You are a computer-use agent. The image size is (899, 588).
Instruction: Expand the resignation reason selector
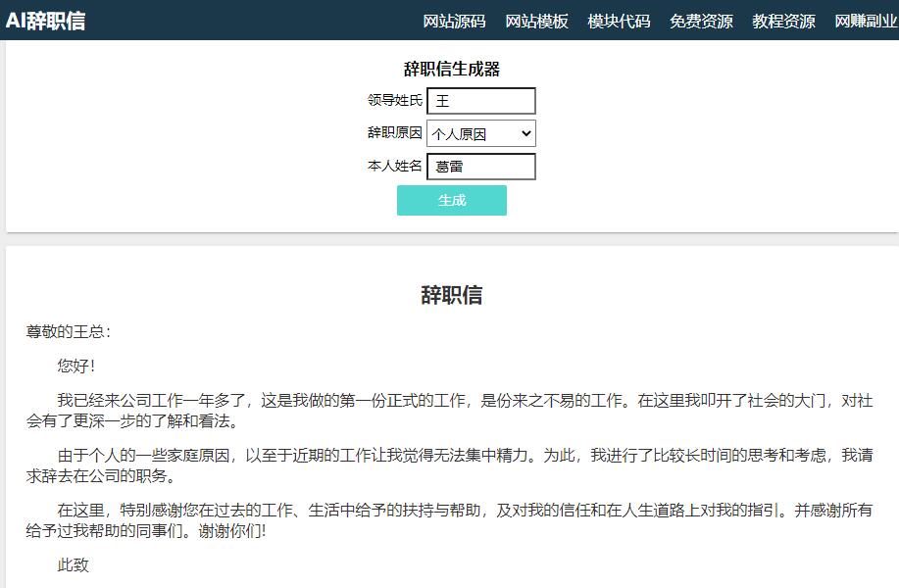(x=480, y=133)
